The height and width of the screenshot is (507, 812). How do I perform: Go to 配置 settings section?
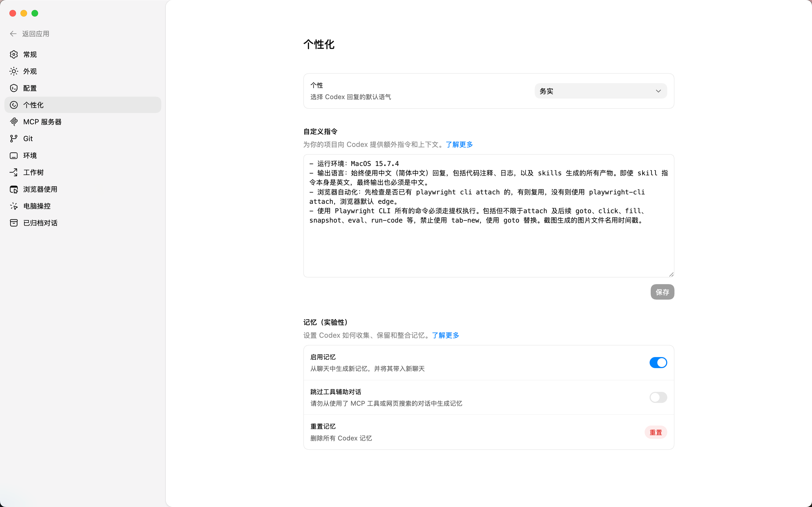click(x=30, y=88)
